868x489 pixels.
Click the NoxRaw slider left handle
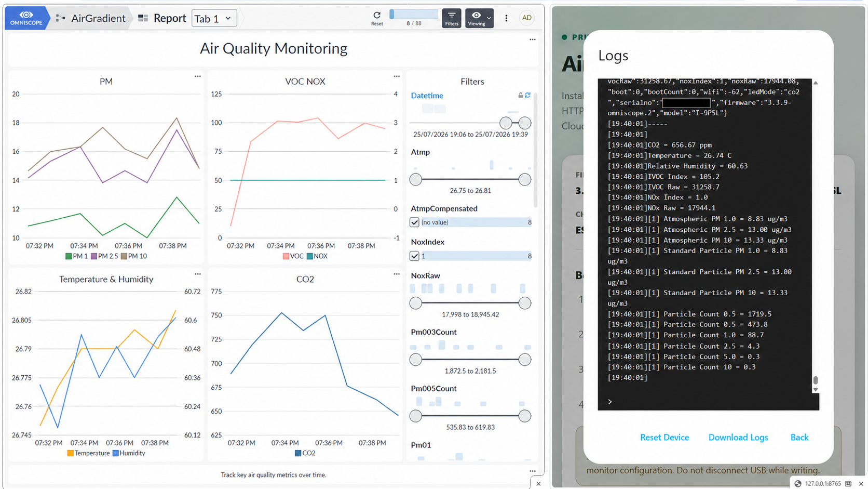coord(416,303)
